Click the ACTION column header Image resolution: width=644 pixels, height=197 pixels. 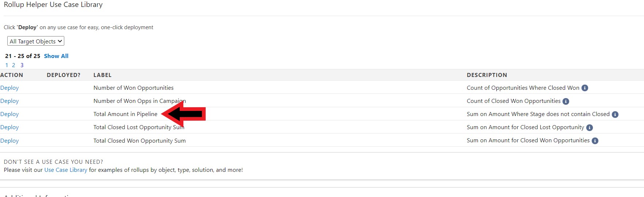pos(12,75)
